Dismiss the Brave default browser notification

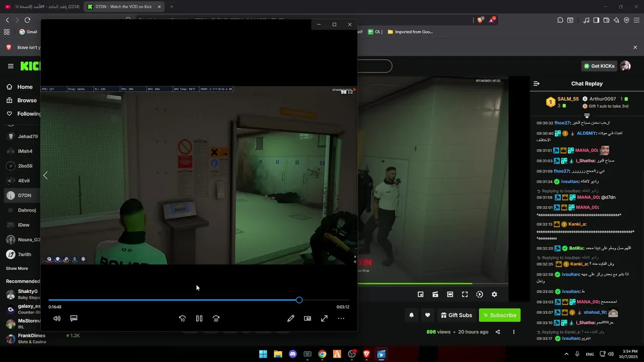(x=635, y=47)
